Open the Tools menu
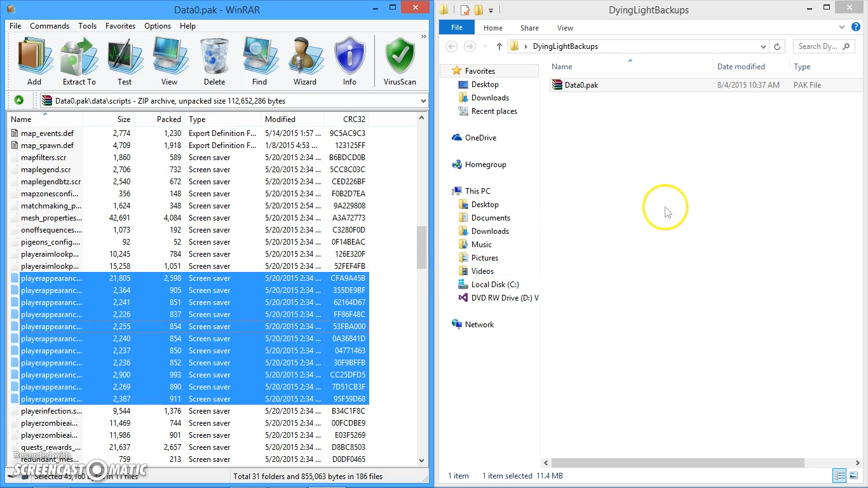Image resolution: width=868 pixels, height=488 pixels. point(88,26)
